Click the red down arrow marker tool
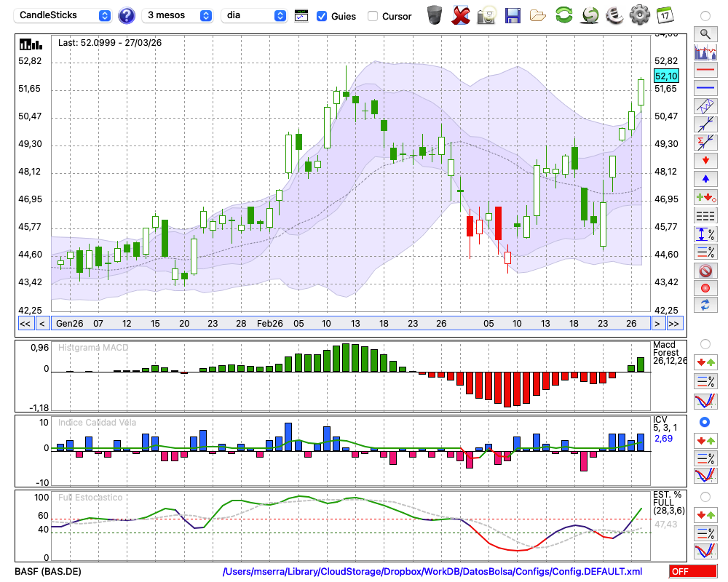The width and height of the screenshot is (728, 582). pyautogui.click(x=705, y=160)
